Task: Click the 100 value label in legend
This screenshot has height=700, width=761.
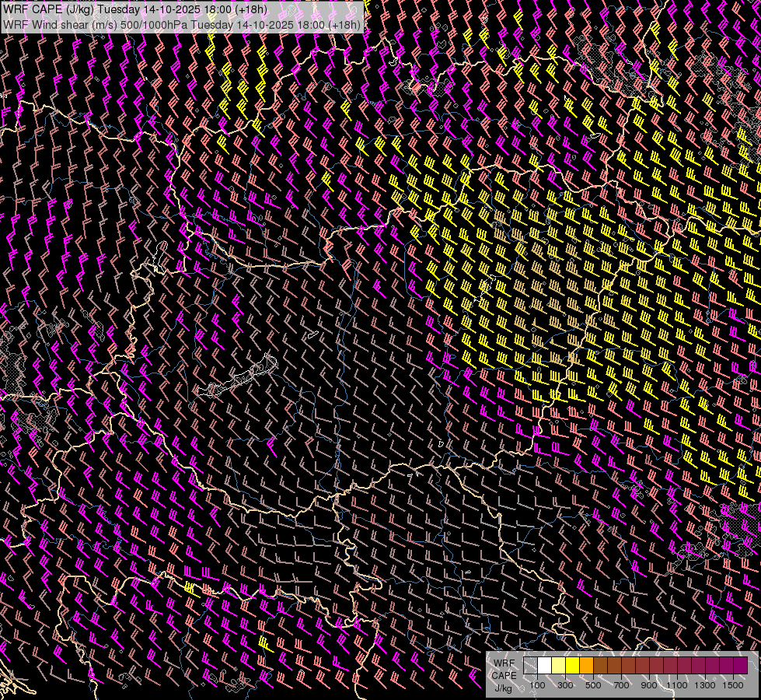Action: (537, 685)
